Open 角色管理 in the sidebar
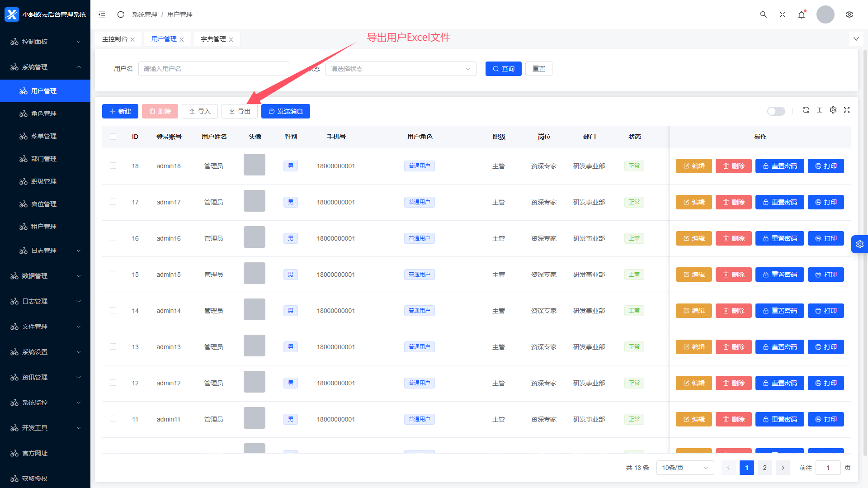The image size is (868, 488). click(x=44, y=114)
